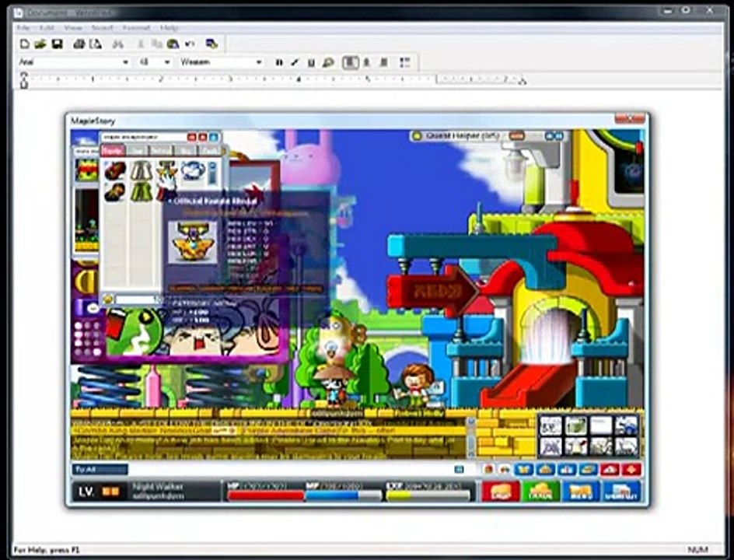Click the green button beside Cash Shop in MapleStory
The height and width of the screenshot is (560, 734).
click(540, 492)
